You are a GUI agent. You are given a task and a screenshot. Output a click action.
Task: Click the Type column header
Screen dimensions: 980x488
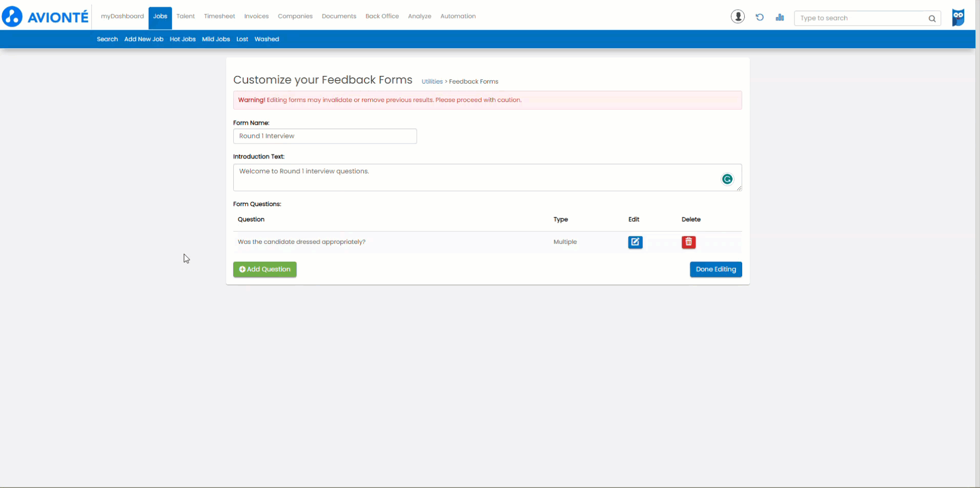coord(560,219)
